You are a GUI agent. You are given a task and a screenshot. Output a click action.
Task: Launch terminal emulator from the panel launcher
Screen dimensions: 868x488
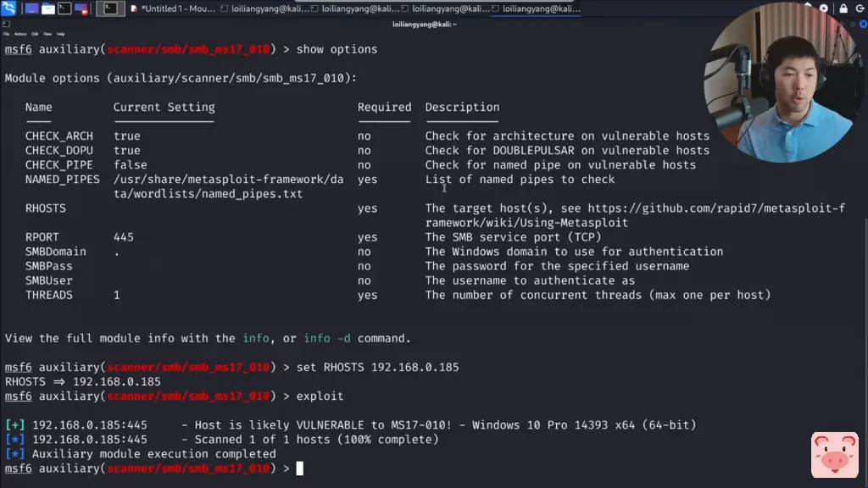point(64,8)
